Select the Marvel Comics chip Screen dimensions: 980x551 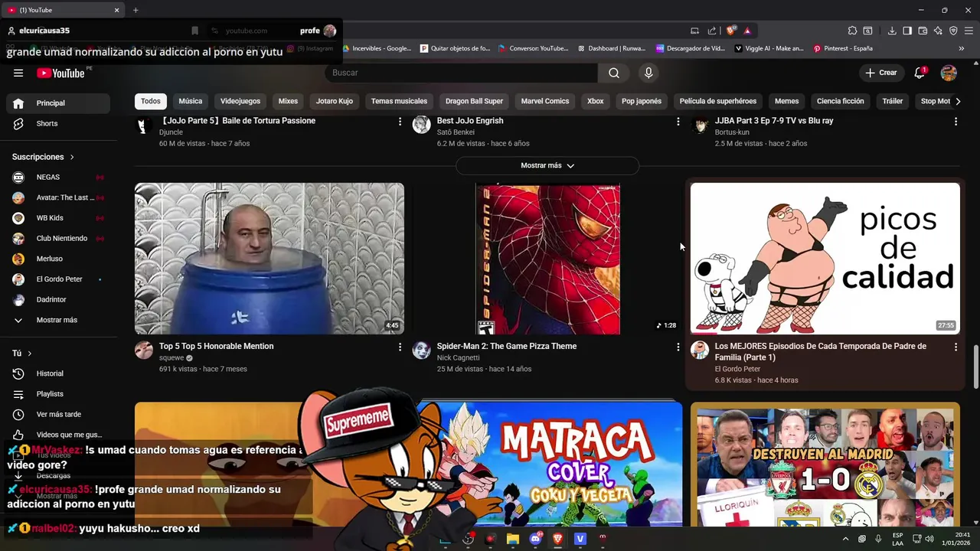coord(545,101)
